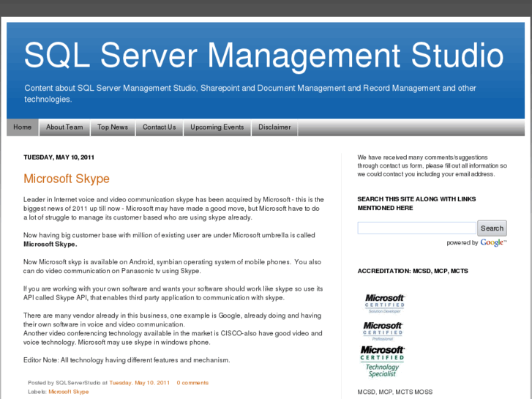Open the Contact Us page
The width and height of the screenshot is (532, 399).
[159, 127]
